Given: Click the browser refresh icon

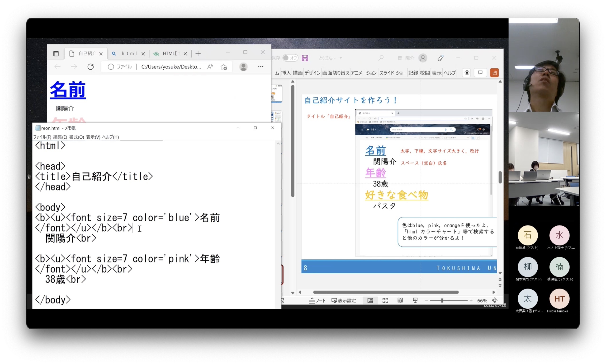Looking at the screenshot, I should point(90,67).
